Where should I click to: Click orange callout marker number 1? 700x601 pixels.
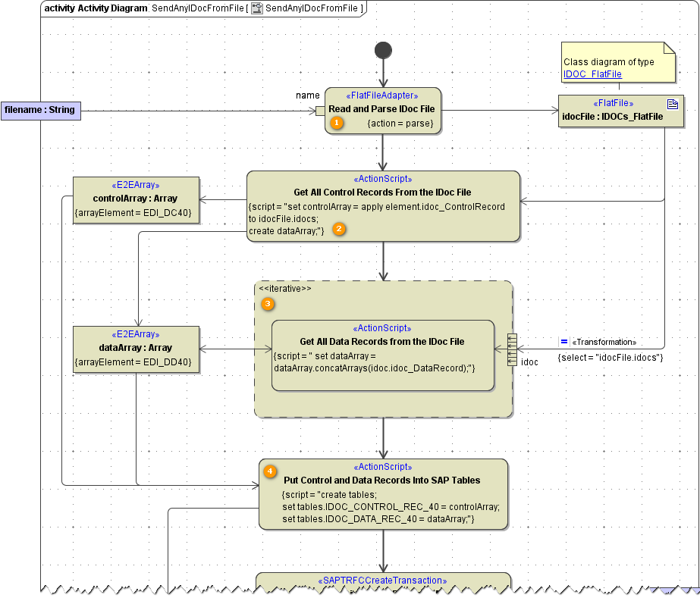[336, 124]
